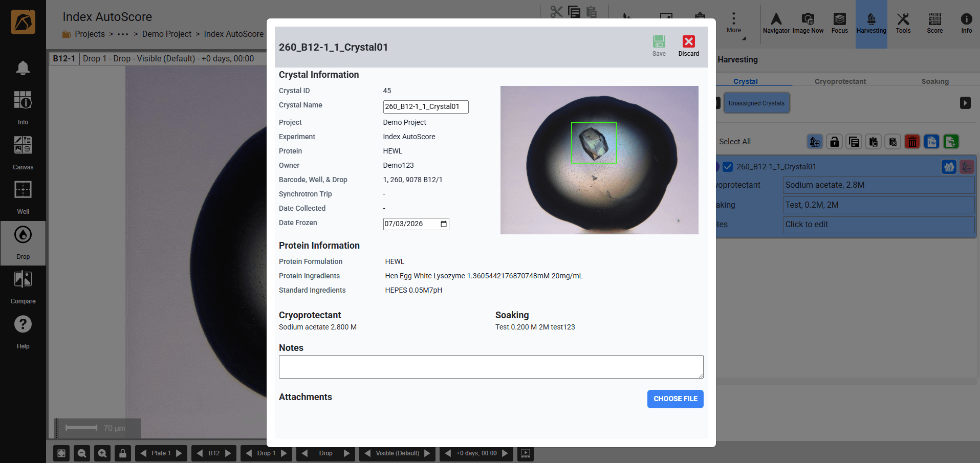Image resolution: width=980 pixels, height=463 pixels.
Task: Click into the Notes text area
Action: (491, 367)
